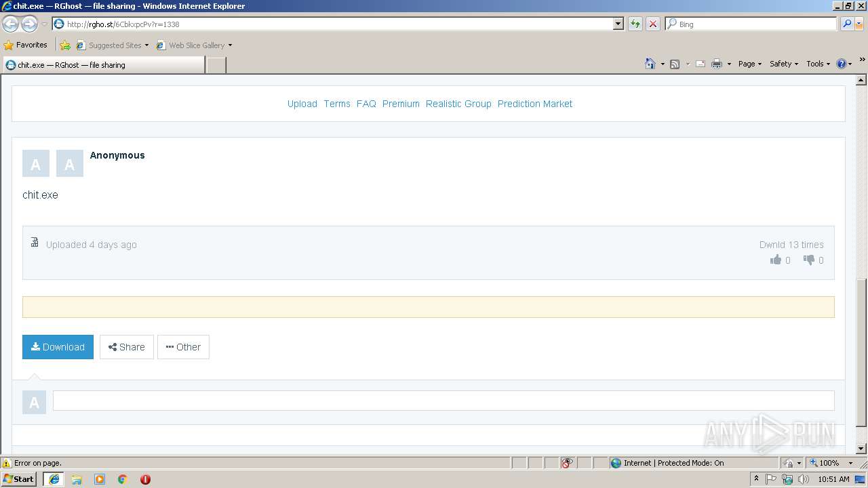Open the Tools menu
The image size is (868, 488).
point(818,64)
